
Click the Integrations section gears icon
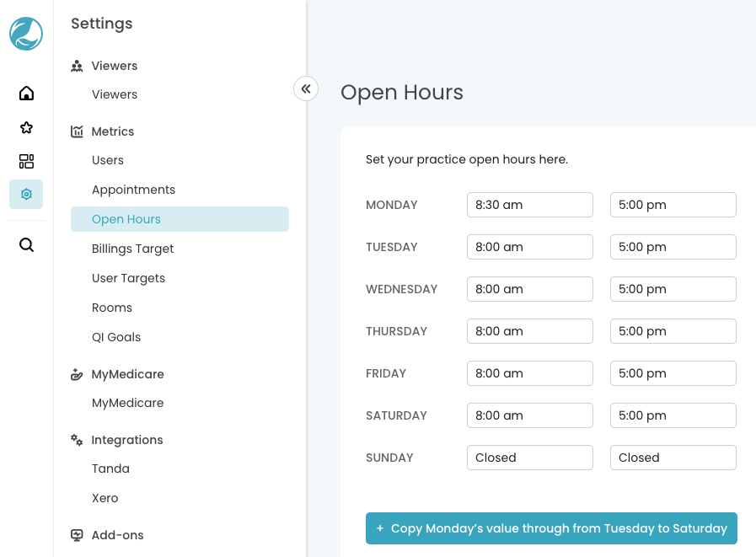(x=78, y=440)
